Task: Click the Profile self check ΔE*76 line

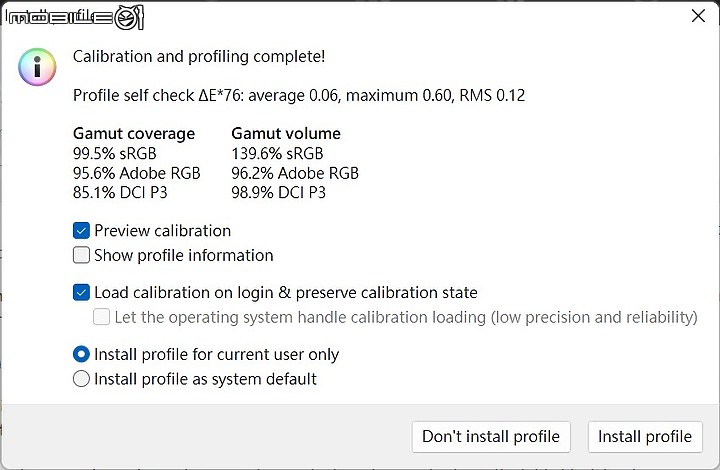Action: point(299,95)
